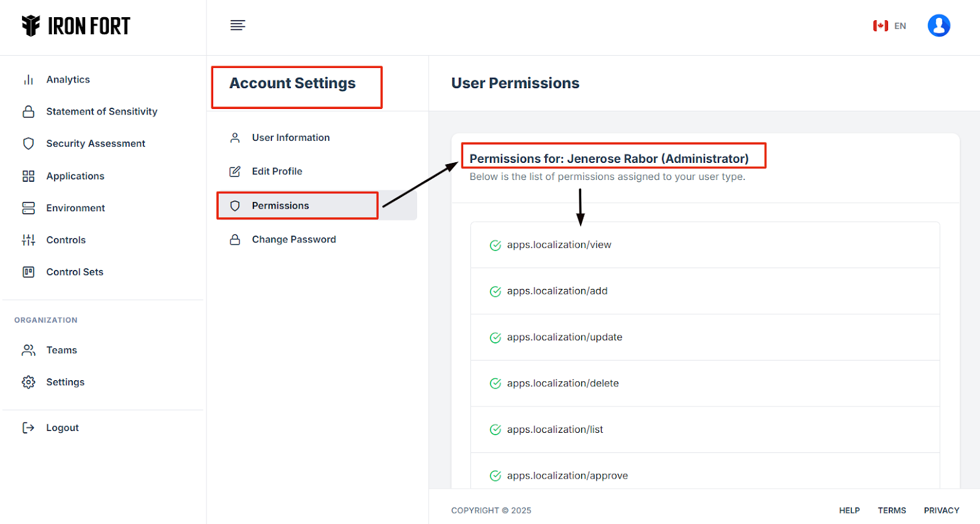The image size is (980, 524).
Task: Select Edit Profile in Account Settings
Action: pyautogui.click(x=277, y=171)
